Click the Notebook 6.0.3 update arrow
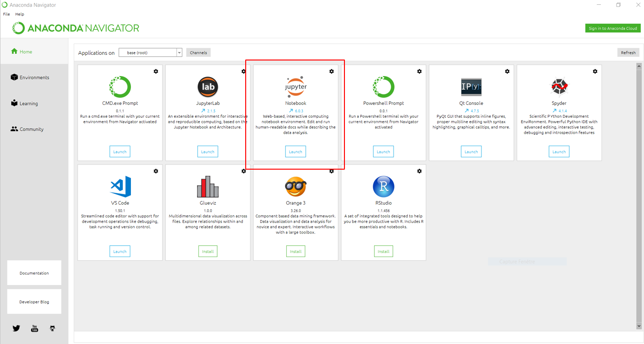644x344 pixels. (291, 111)
